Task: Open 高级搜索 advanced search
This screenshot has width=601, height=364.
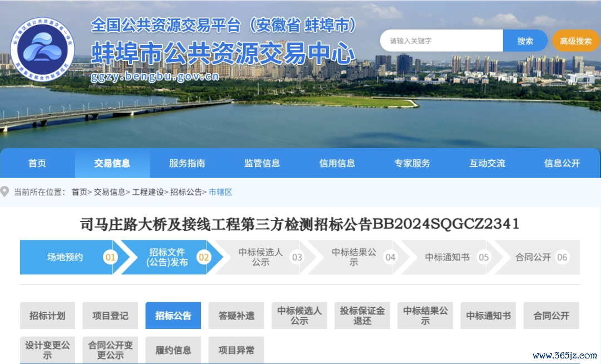Action: point(576,41)
